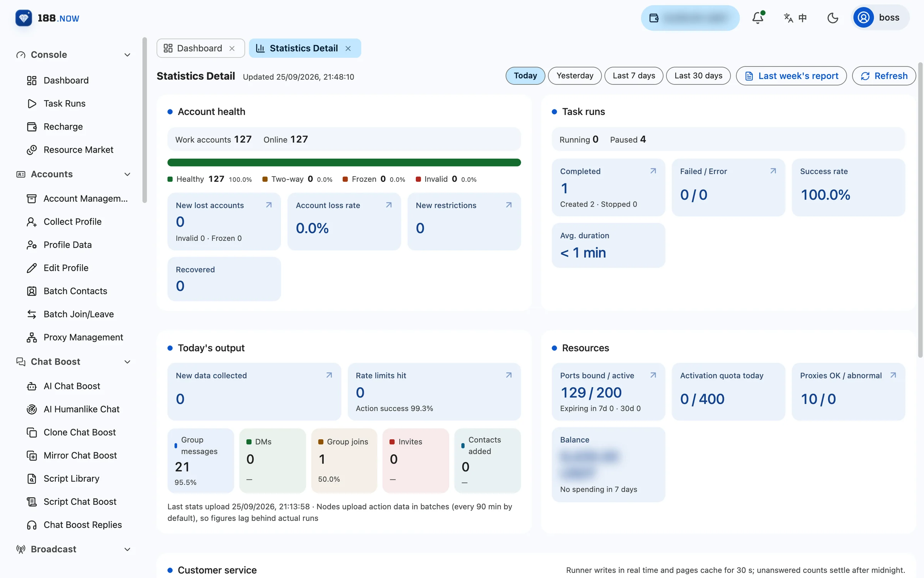
Task: Open AI Chat Boost
Action: pos(72,386)
